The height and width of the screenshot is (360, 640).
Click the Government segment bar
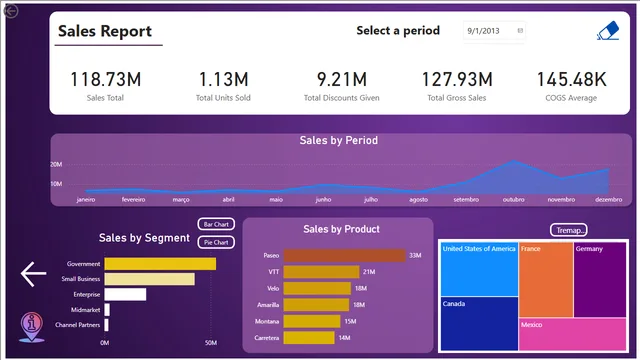160,264
